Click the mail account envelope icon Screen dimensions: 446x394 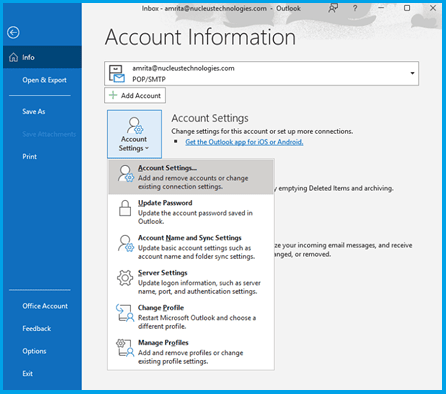pos(117,74)
